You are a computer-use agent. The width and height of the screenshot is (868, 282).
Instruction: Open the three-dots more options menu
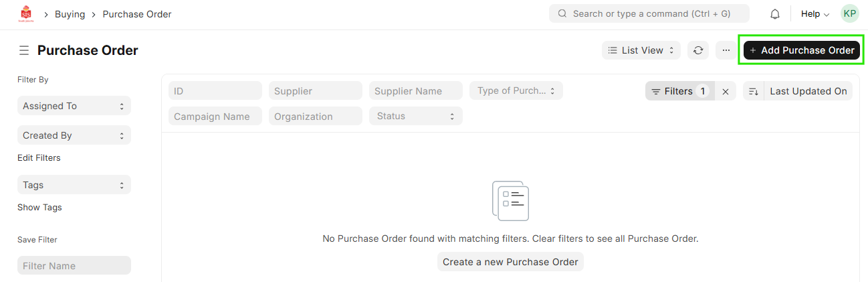[x=726, y=50]
